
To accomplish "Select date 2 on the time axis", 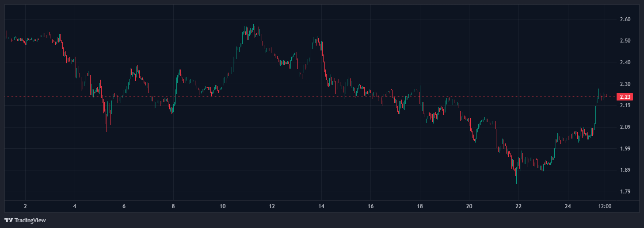I will (25, 206).
